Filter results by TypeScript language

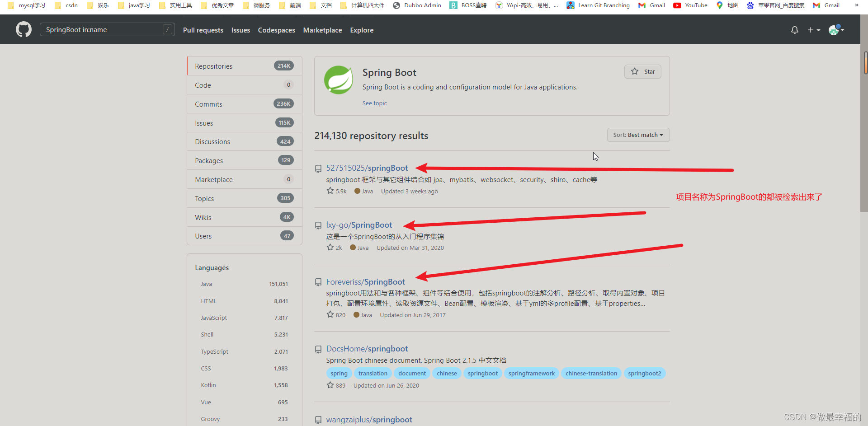click(x=245, y=351)
